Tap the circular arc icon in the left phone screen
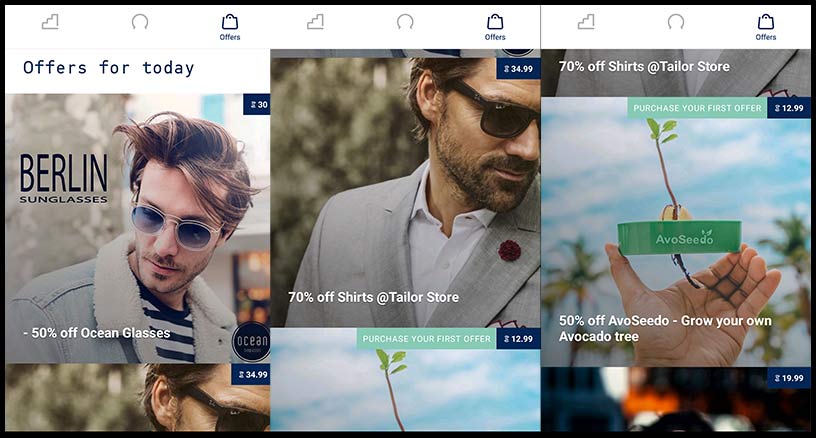 [140, 22]
